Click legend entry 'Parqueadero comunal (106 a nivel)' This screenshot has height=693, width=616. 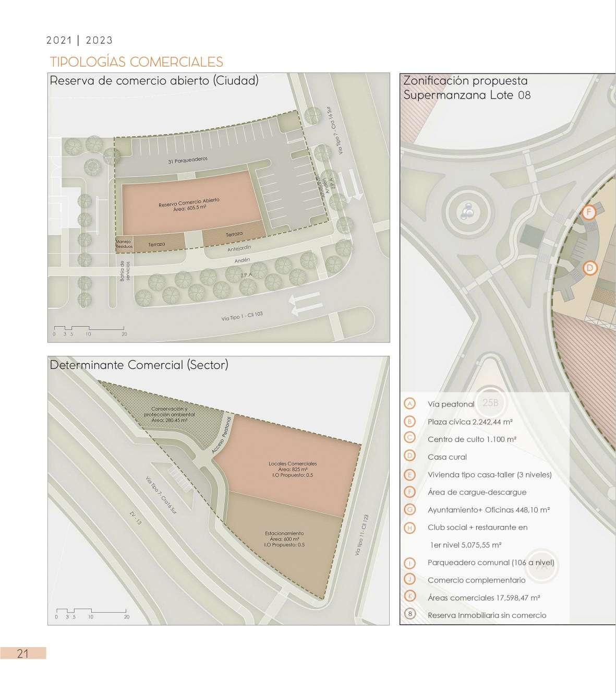491,563
